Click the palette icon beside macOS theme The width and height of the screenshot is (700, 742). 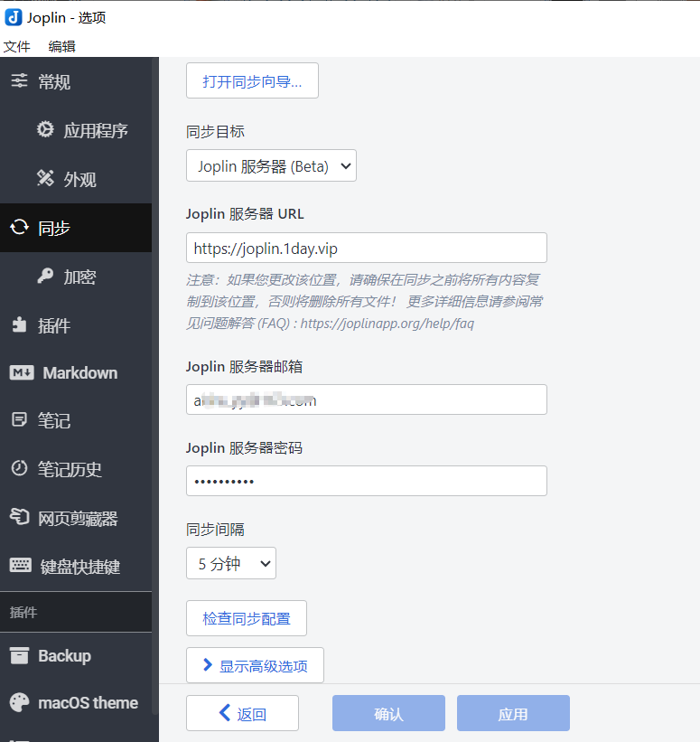click(x=19, y=703)
